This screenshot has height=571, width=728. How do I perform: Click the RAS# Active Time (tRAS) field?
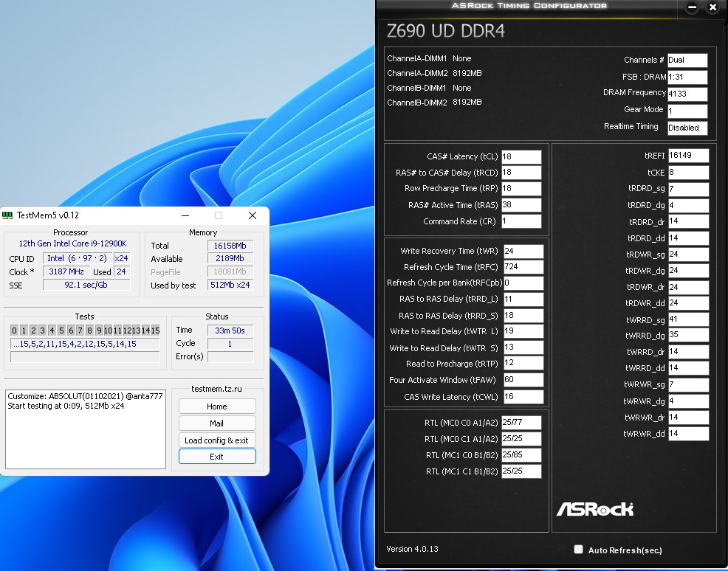coord(521,204)
